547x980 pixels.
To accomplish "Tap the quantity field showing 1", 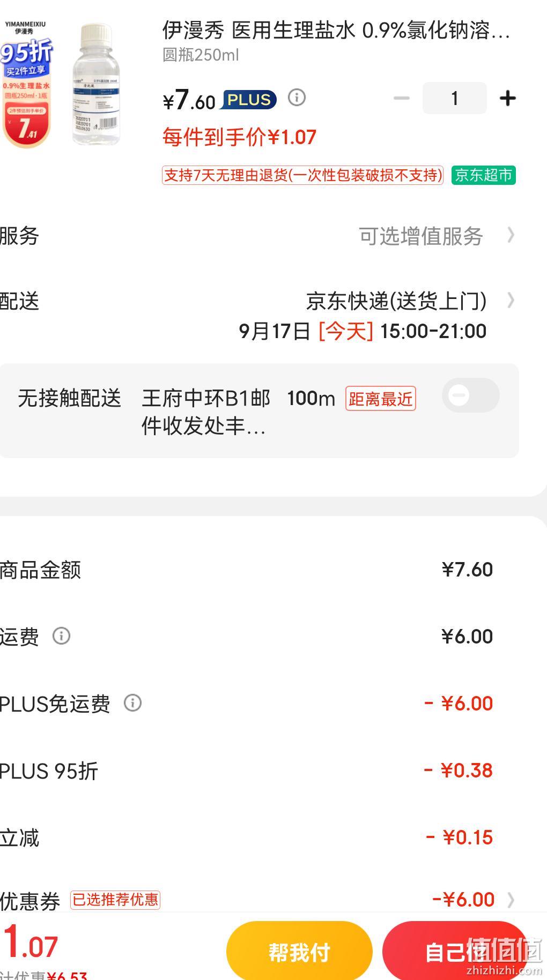I will click(454, 98).
